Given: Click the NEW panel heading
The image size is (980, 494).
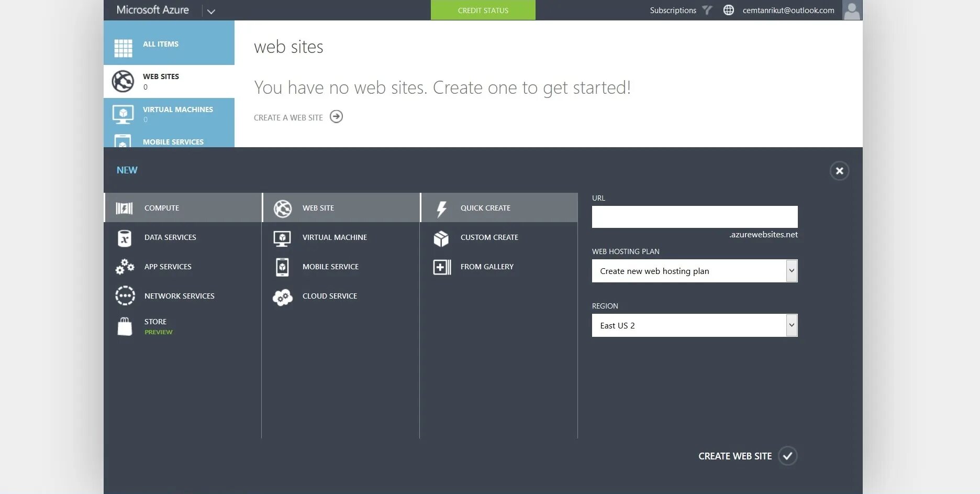Looking at the screenshot, I should (127, 170).
